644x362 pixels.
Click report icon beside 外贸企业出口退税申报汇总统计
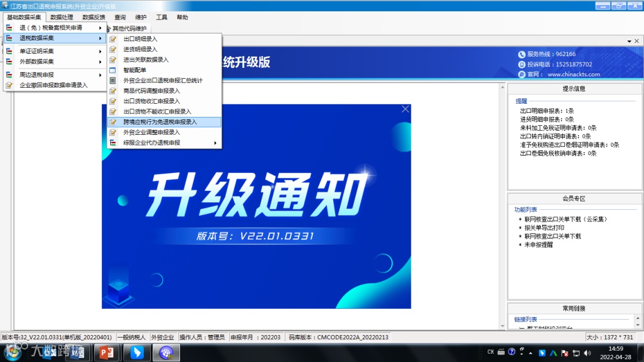(113, 81)
